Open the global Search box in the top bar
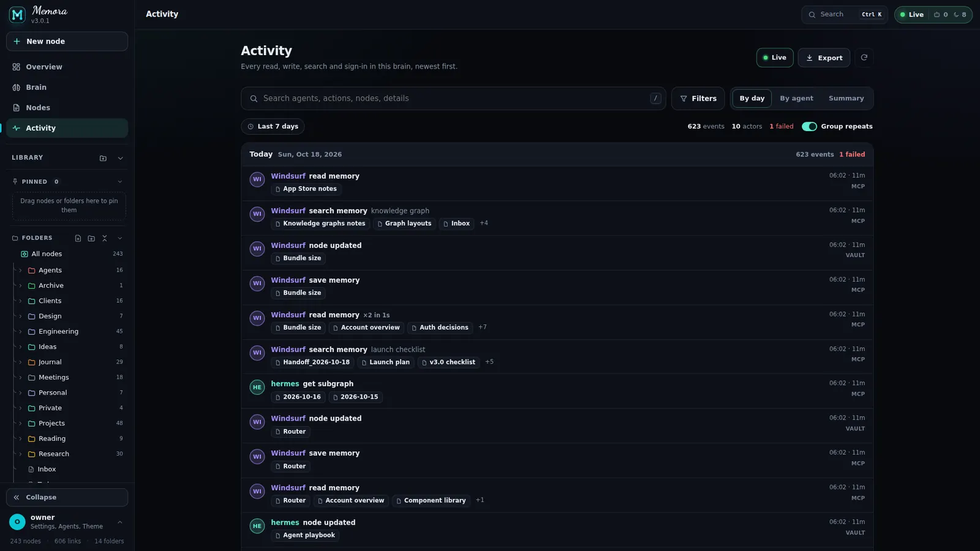 [845, 15]
